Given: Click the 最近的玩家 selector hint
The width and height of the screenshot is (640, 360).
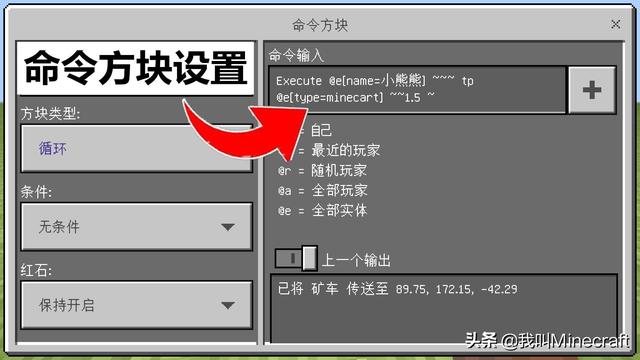Looking at the screenshot, I should pyautogui.click(x=345, y=150).
